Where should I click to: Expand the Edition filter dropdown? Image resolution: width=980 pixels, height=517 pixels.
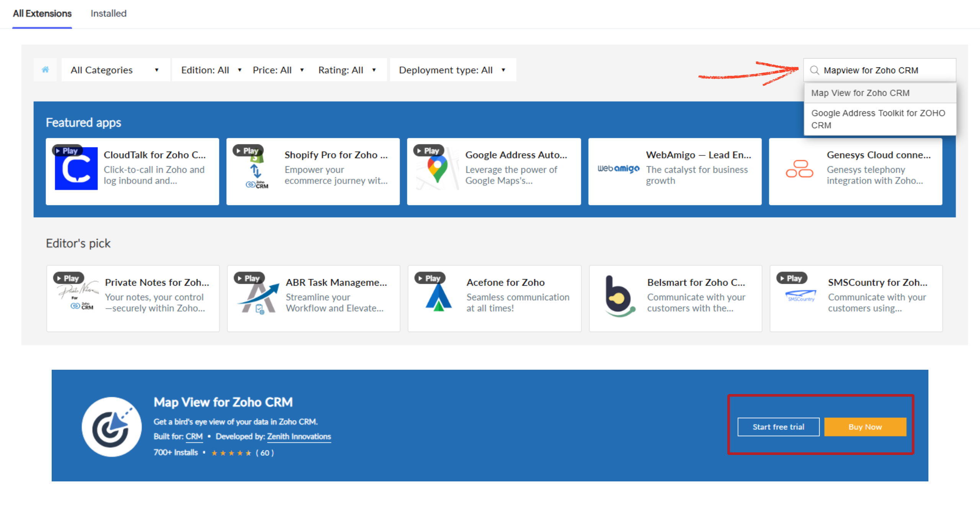(x=211, y=70)
